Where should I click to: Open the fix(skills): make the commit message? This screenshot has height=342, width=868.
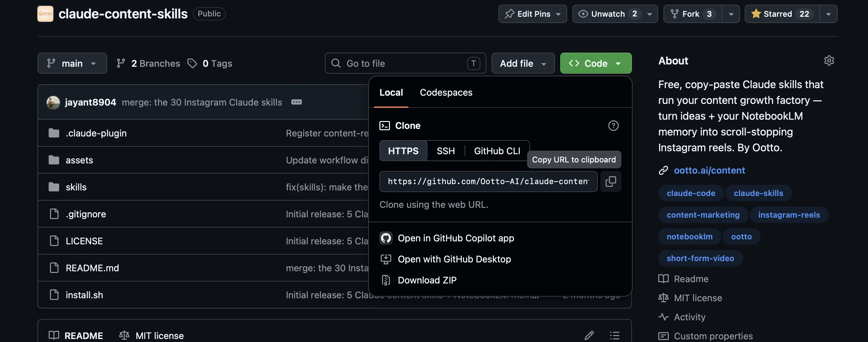click(327, 187)
